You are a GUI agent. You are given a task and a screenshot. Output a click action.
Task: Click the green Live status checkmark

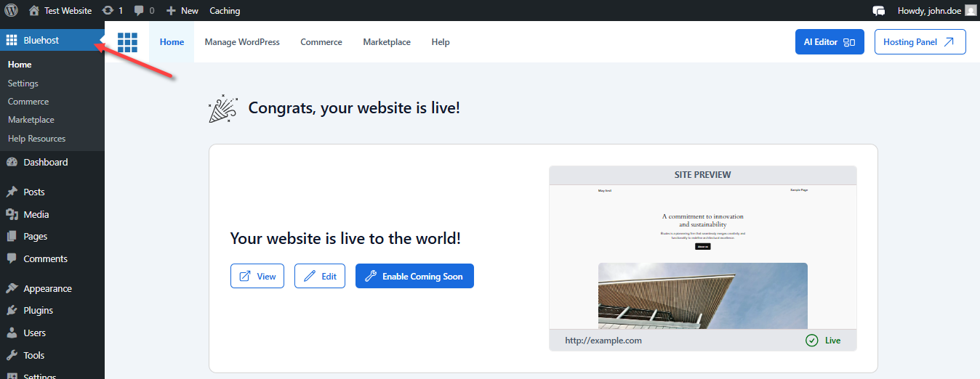pos(812,341)
